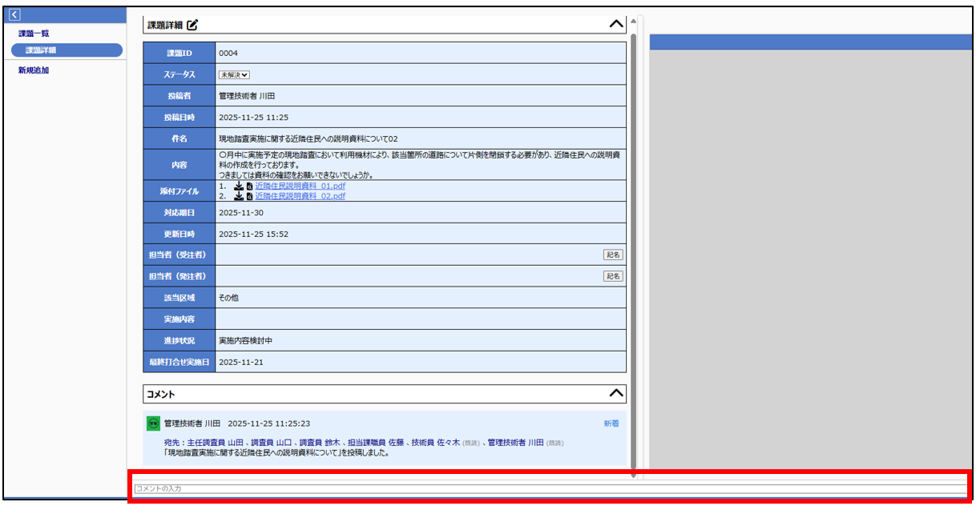Click the back arrow icon in sidebar header
Screen dimensions: 980x510
(14, 14)
